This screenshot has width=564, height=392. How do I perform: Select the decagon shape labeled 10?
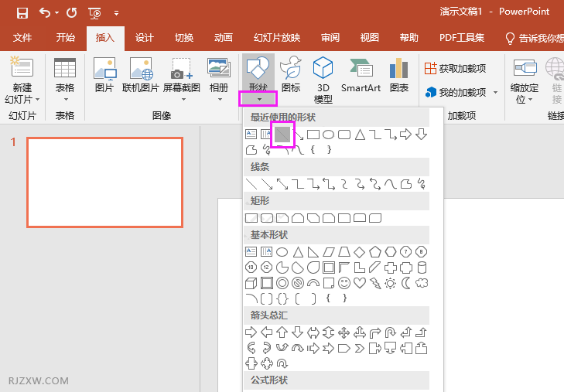click(x=251, y=268)
